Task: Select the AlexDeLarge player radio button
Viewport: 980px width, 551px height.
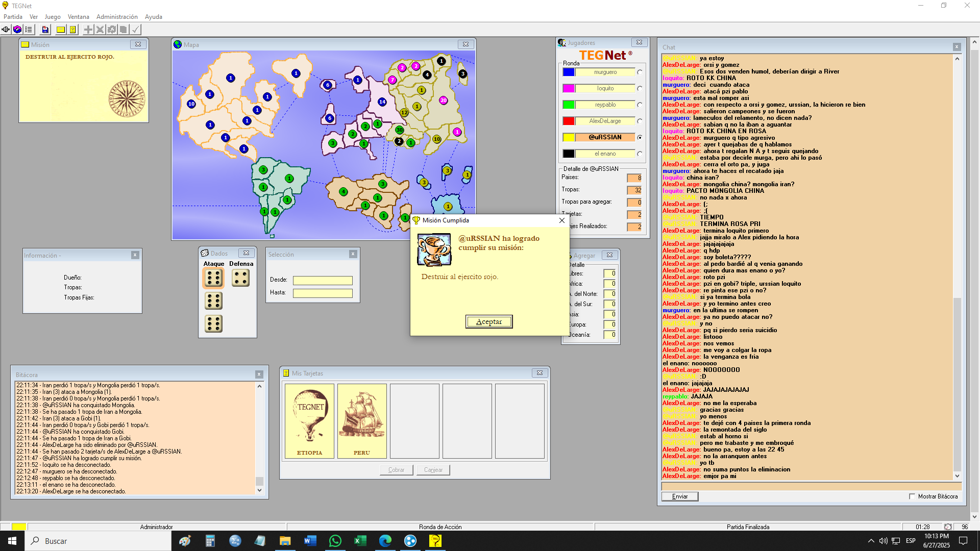Action: tap(640, 121)
